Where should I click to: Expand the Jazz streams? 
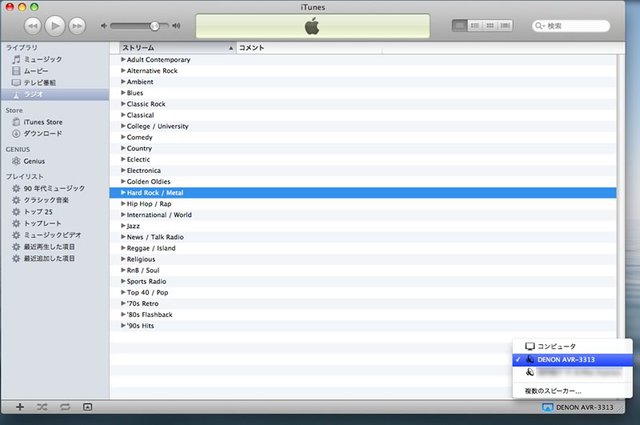click(123, 225)
